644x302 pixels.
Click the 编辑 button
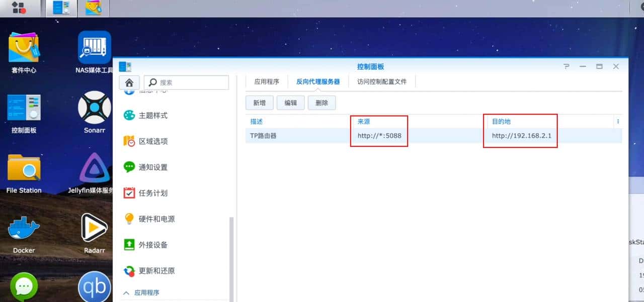290,103
